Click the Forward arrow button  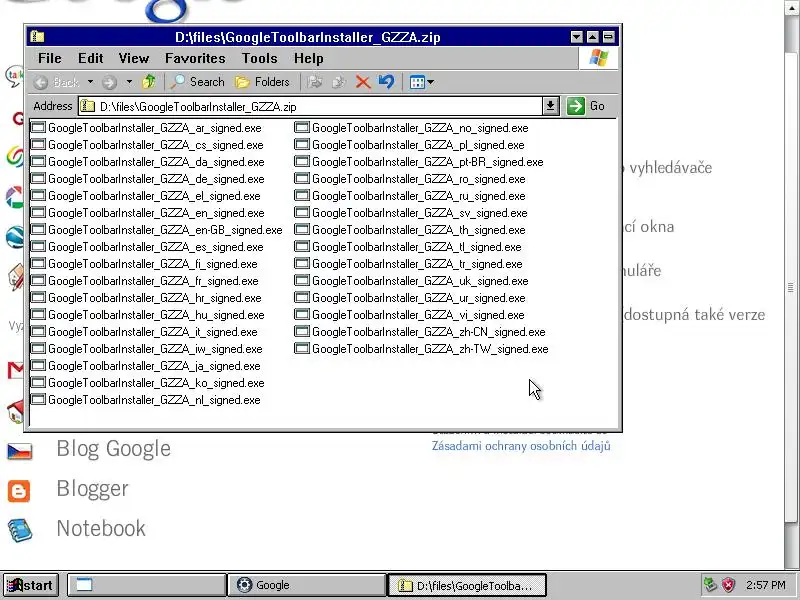click(x=109, y=82)
